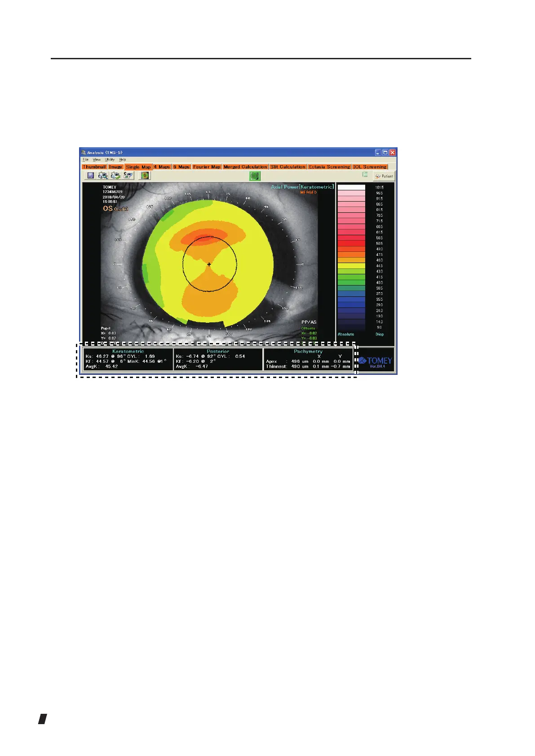Click the white 101.5 color scale swatch

pyautogui.click(x=351, y=187)
